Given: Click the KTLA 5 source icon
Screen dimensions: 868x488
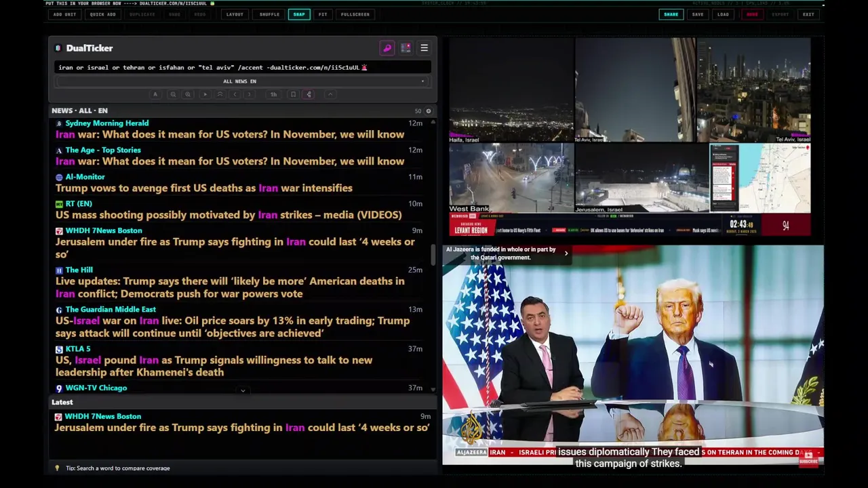Looking at the screenshot, I should click(x=59, y=349).
